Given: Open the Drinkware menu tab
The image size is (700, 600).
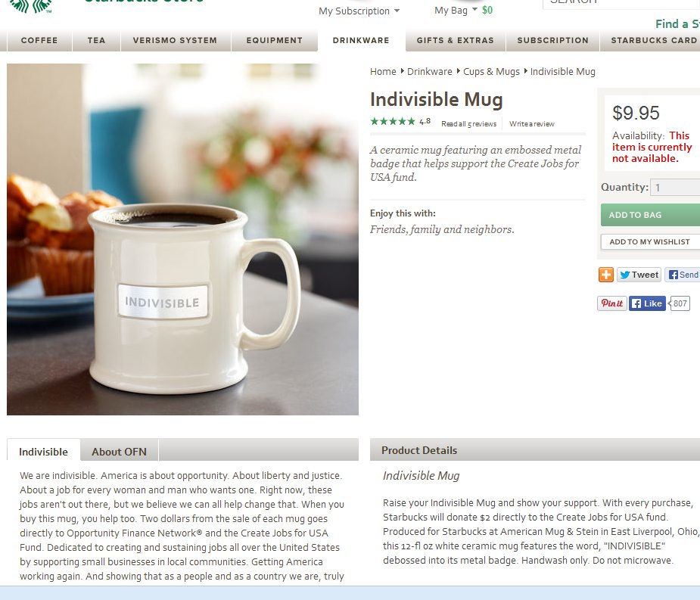Looking at the screenshot, I should pos(361,40).
